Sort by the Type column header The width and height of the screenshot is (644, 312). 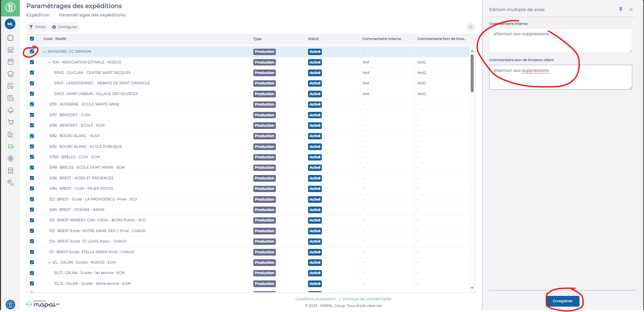pyautogui.click(x=257, y=39)
